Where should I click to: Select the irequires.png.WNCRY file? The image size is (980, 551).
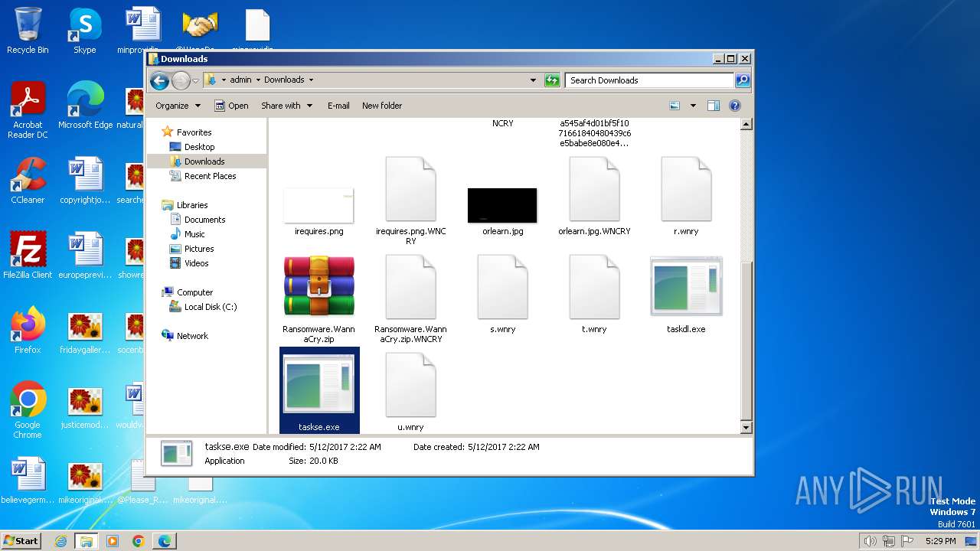(x=410, y=201)
